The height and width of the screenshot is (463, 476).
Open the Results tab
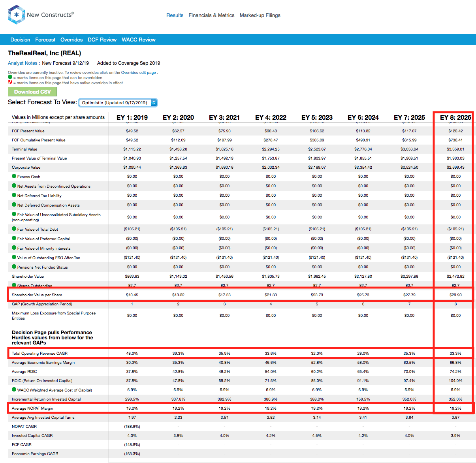click(175, 15)
